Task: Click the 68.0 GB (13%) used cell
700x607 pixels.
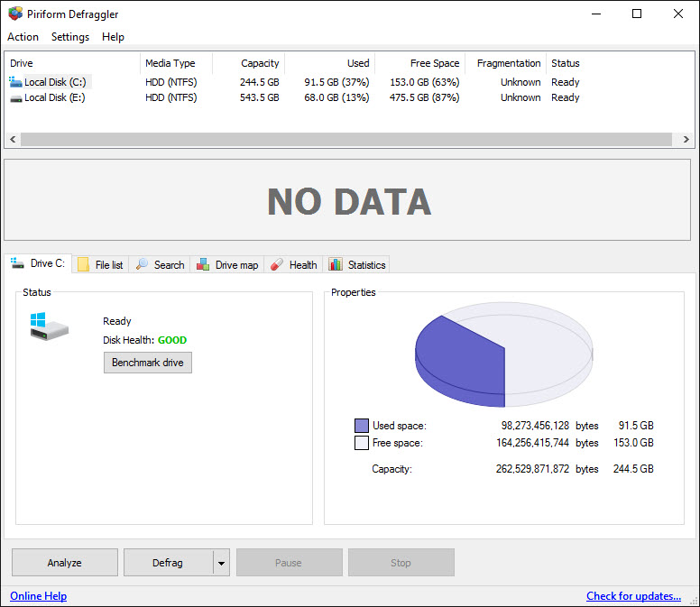Action: coord(336,97)
